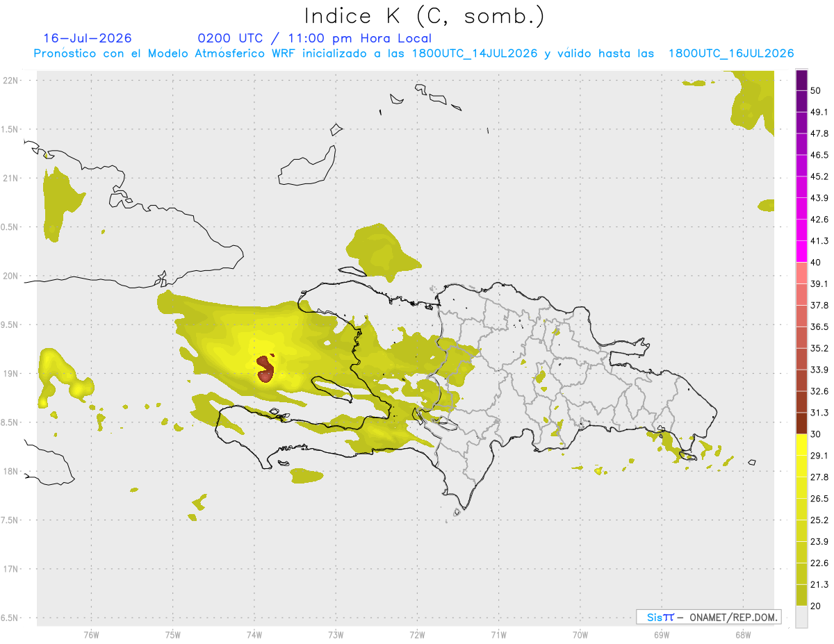Click the 18N latitude axis label
This screenshot has width=834, height=644.
pos(10,471)
